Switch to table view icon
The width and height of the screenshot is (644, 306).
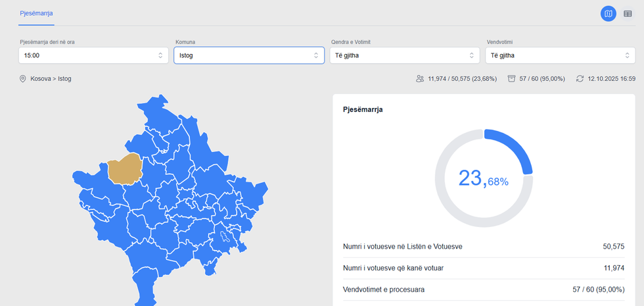pos(628,14)
